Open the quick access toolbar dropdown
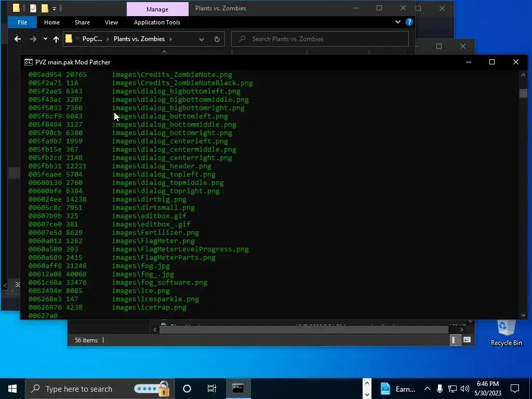 [x=54, y=8]
